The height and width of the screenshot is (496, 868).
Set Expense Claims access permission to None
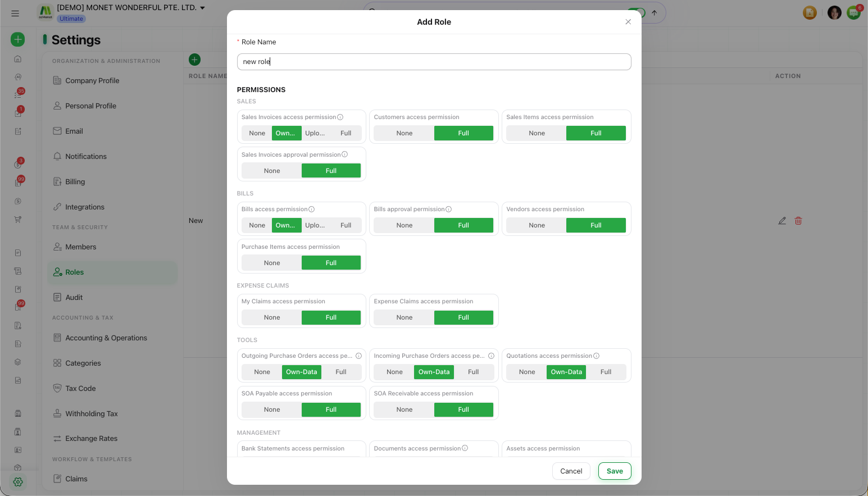click(405, 317)
